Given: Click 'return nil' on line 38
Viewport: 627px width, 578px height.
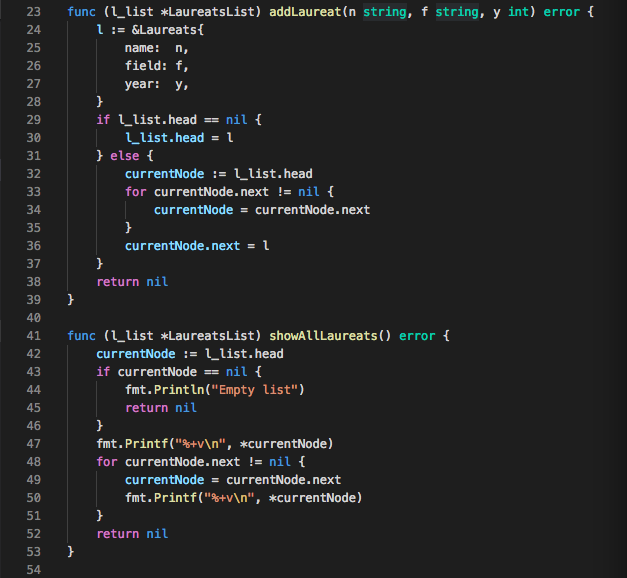Looking at the screenshot, I should pyautogui.click(x=132, y=282).
